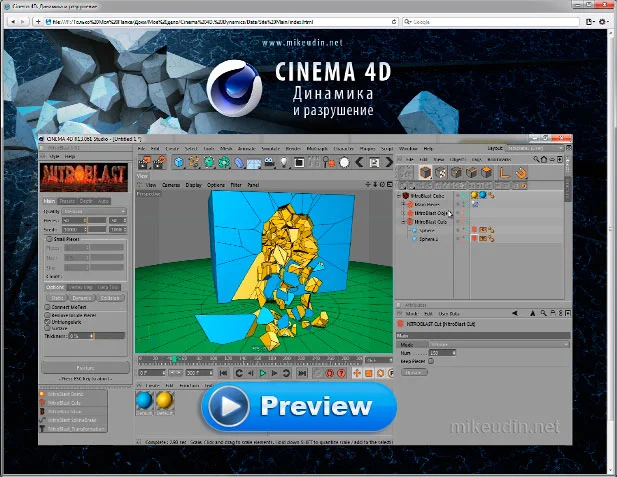This screenshot has width=617, height=477.
Task: Open the Quality dropdown in NitroBlast
Action: (94, 211)
